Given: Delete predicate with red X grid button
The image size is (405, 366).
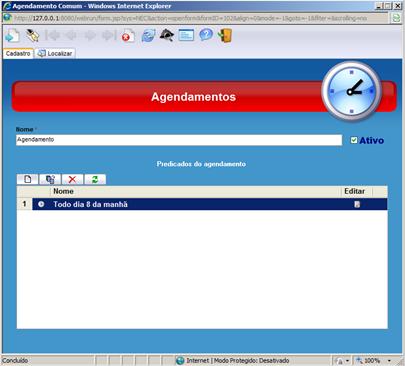Looking at the screenshot, I should coord(72,179).
